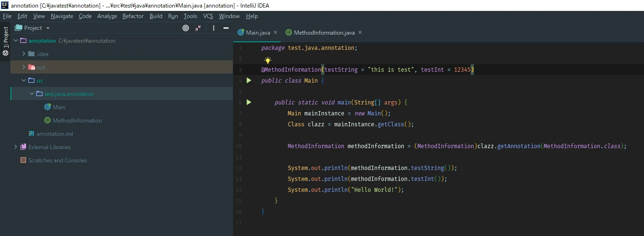Close the MethodInformation.java tab
The width and height of the screenshot is (644, 236).
click(x=360, y=33)
